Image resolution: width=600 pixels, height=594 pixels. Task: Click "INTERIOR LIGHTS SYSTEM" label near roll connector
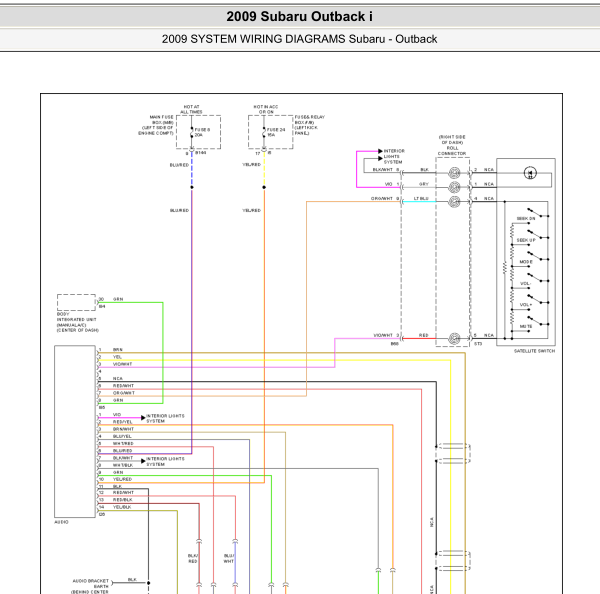click(x=394, y=156)
